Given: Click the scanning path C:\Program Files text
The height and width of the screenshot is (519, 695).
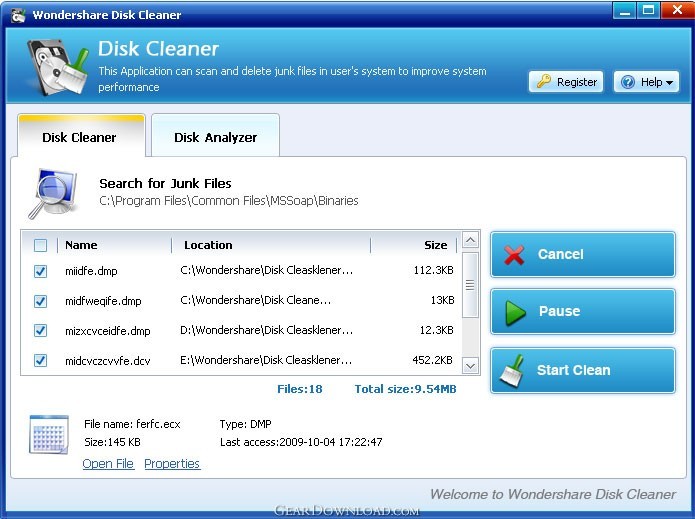Looking at the screenshot, I should pyautogui.click(x=229, y=201).
